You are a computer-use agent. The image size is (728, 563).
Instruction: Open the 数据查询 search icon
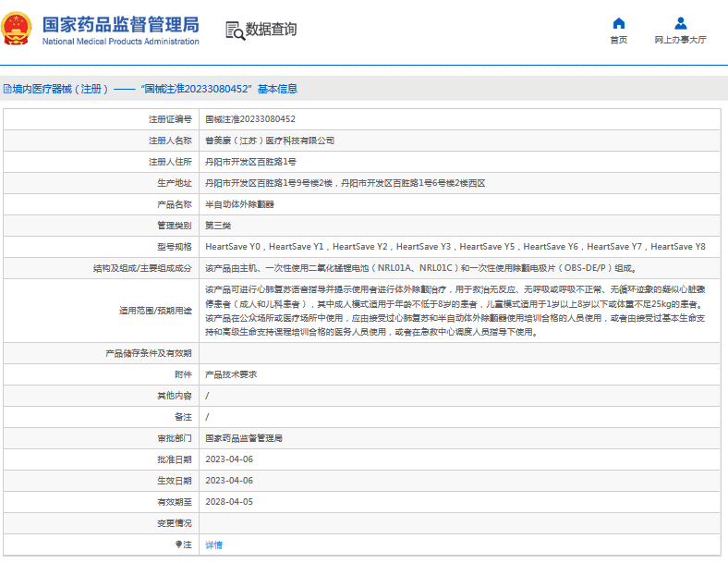pyautogui.click(x=235, y=31)
